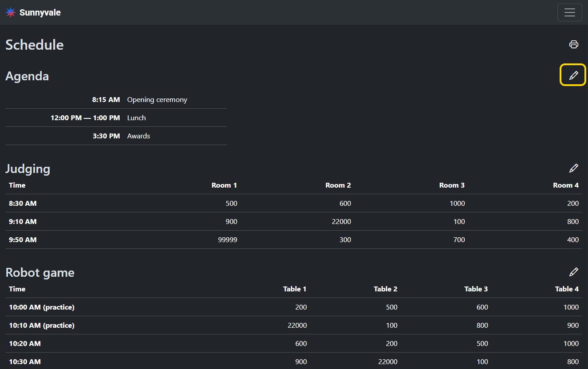
Task: Select the Opening ceremony agenda entry
Action: click(157, 100)
